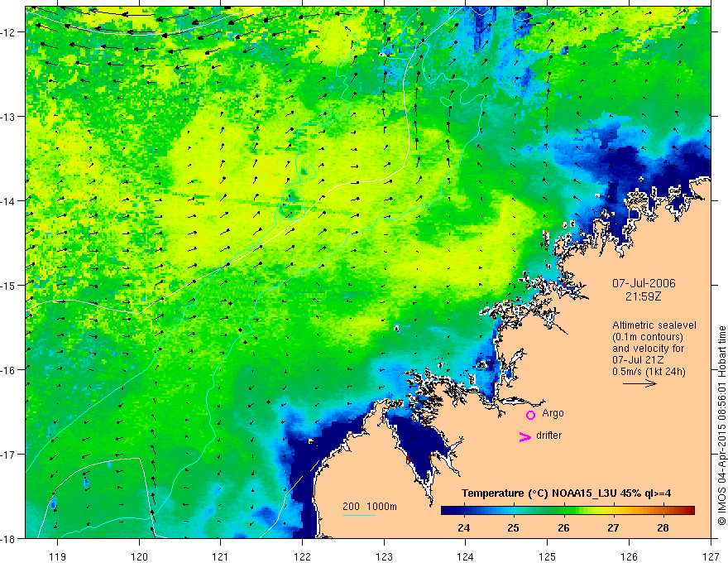Click latitude axis label -12
Viewport: 728px width, 563px height.
(x=8, y=32)
